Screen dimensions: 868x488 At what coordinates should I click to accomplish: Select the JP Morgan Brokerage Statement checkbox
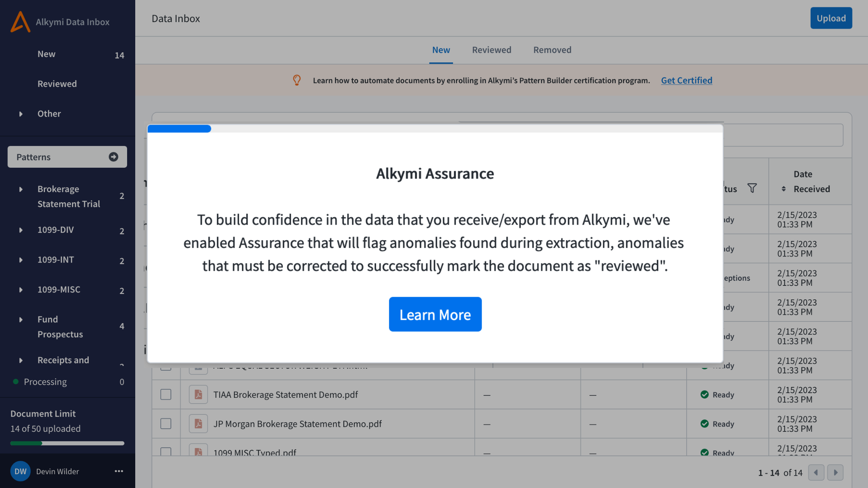pyautogui.click(x=166, y=424)
